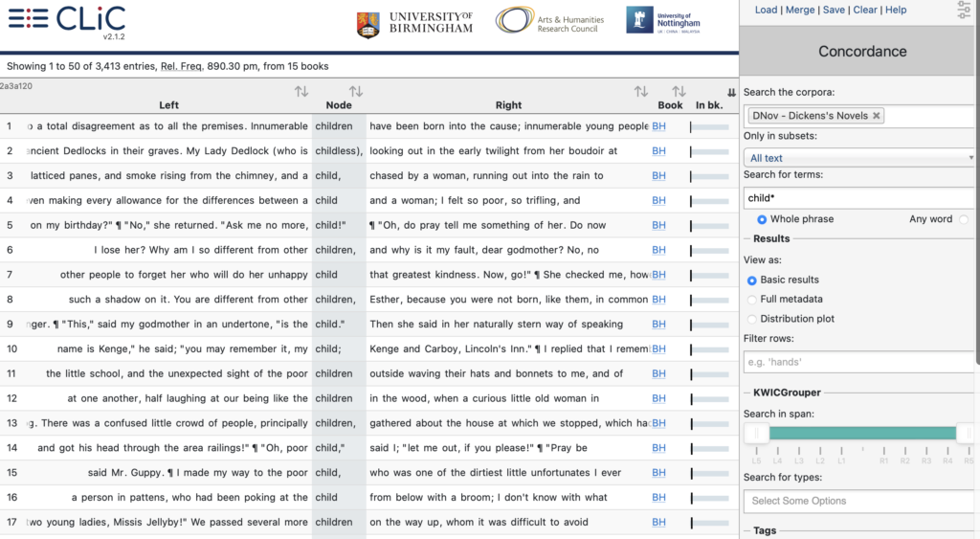Image resolution: width=980 pixels, height=539 pixels.
Task: Expand the Tags section
Action: click(x=765, y=530)
